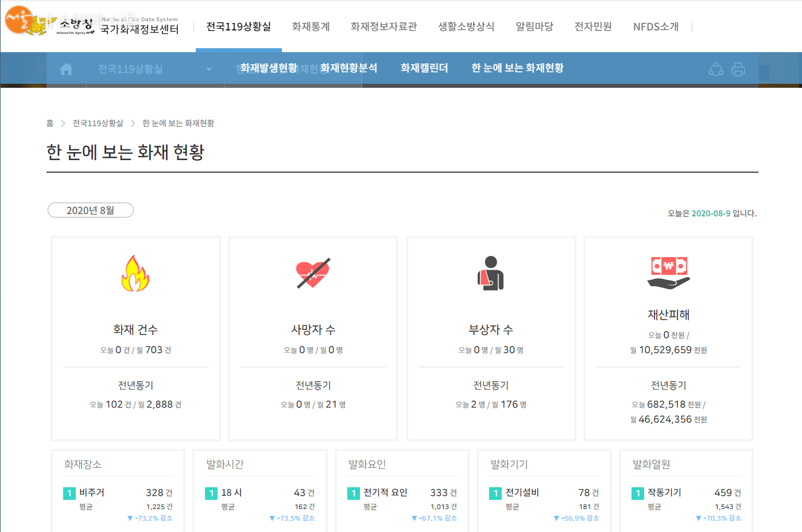802x532 pixels.
Task: Click the injured person icon above 부상자 수
Action: [x=491, y=273]
